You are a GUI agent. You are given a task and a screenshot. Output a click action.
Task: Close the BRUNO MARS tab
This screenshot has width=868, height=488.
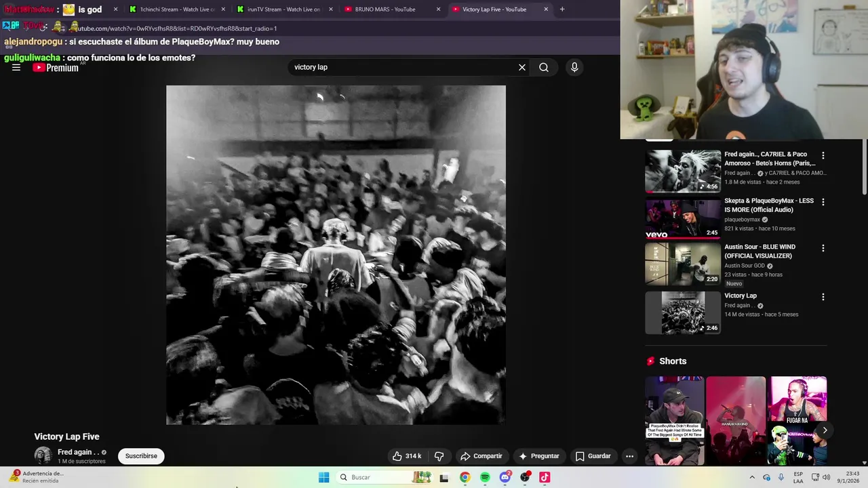[438, 9]
